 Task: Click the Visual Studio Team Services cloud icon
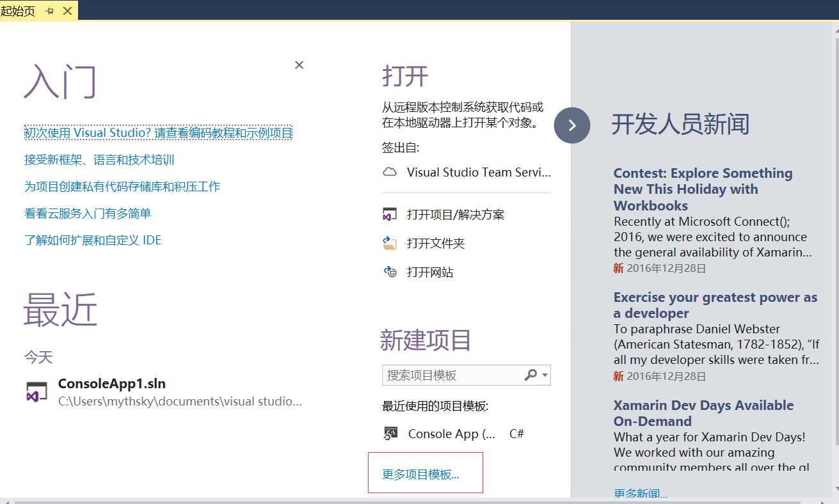[390, 172]
